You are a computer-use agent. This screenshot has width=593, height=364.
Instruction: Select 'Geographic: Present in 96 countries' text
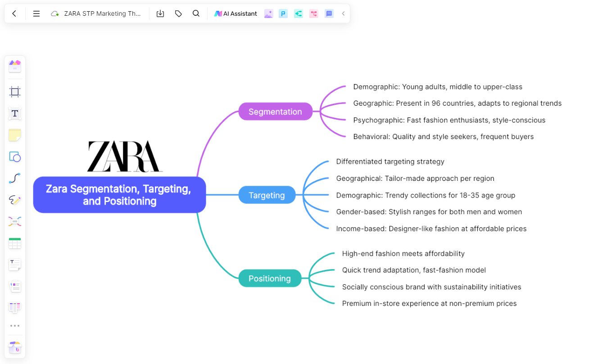click(x=457, y=103)
